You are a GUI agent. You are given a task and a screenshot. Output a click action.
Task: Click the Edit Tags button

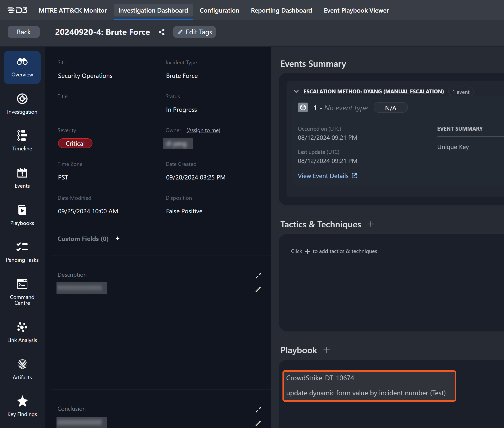coord(194,32)
